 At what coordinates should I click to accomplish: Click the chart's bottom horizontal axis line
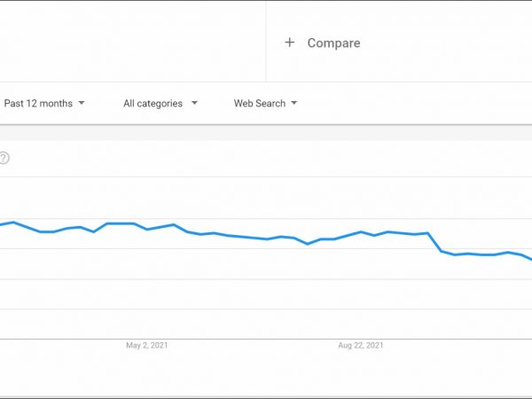[x=266, y=339]
